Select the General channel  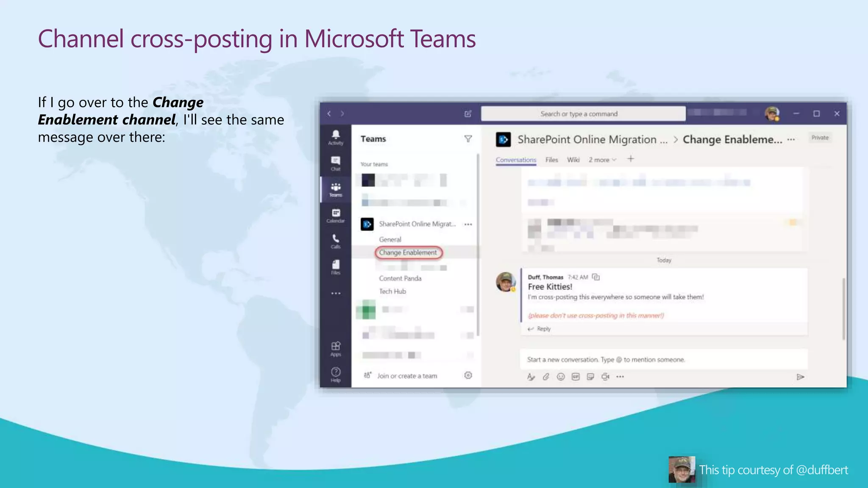coord(390,239)
